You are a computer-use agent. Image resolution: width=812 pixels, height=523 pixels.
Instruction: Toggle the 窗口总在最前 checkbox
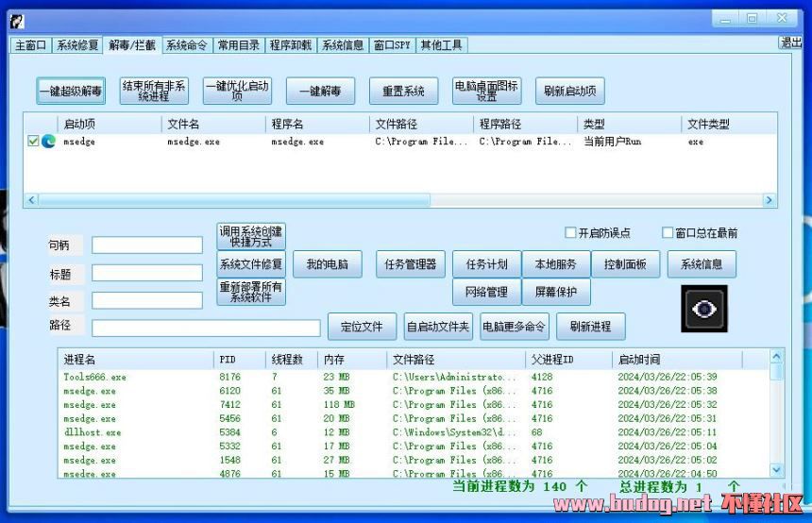pos(668,233)
